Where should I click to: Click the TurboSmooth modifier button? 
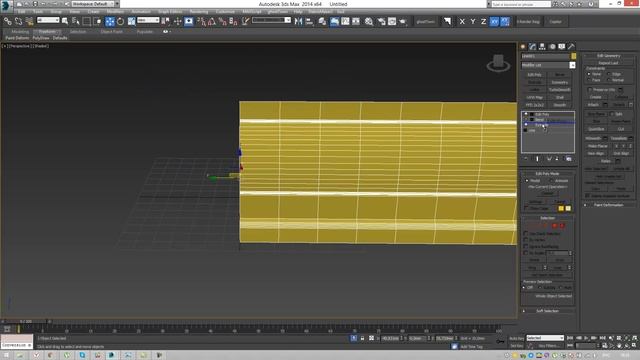(560, 90)
